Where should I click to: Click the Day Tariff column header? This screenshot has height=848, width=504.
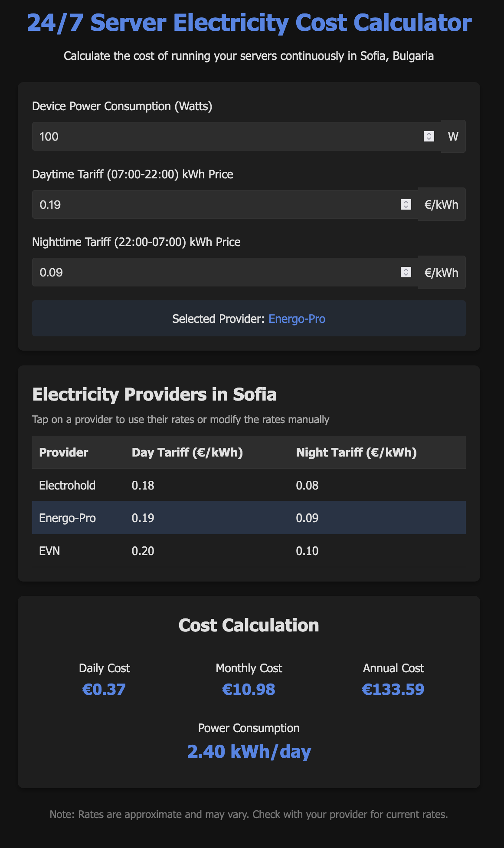(187, 452)
